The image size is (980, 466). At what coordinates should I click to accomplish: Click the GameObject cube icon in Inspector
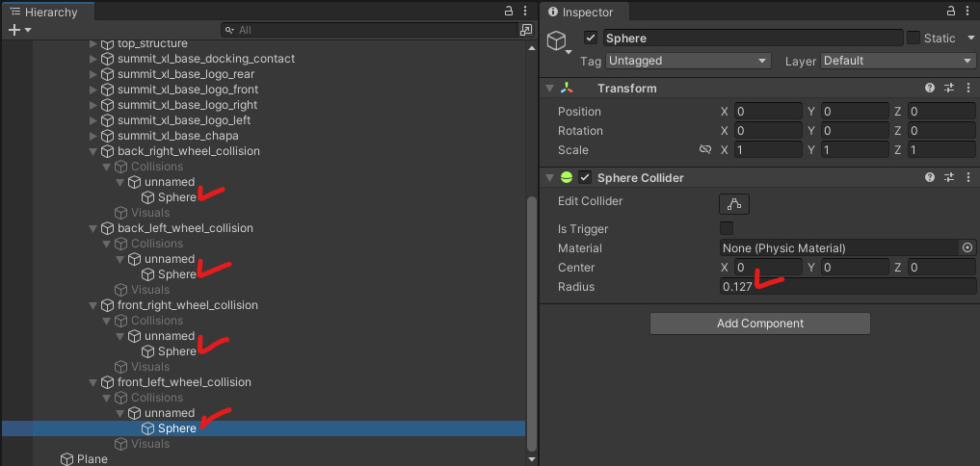[x=556, y=41]
